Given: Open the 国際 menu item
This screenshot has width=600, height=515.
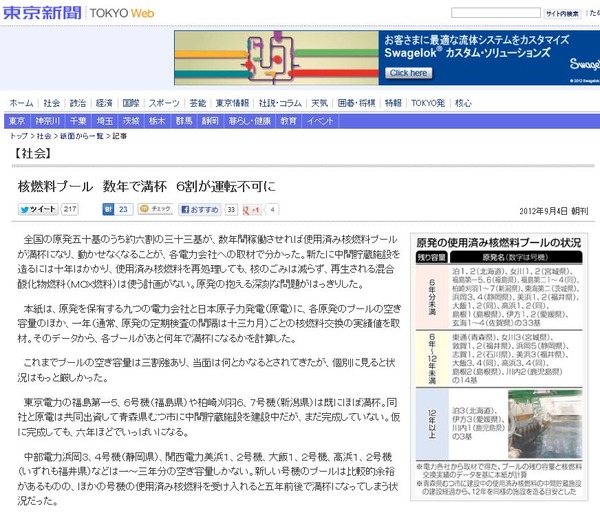Looking at the screenshot, I should click(x=131, y=103).
